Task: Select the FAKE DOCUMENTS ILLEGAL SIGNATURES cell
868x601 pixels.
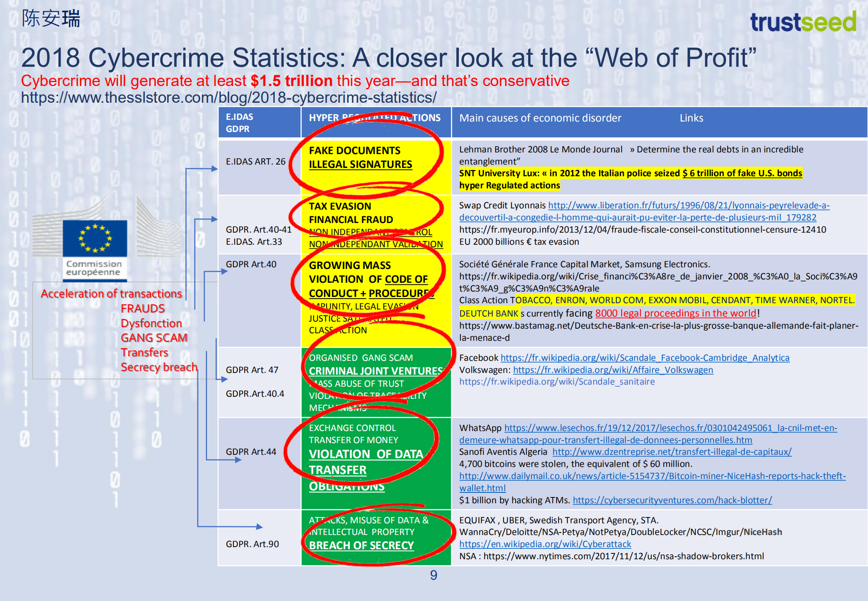Action: [360, 158]
